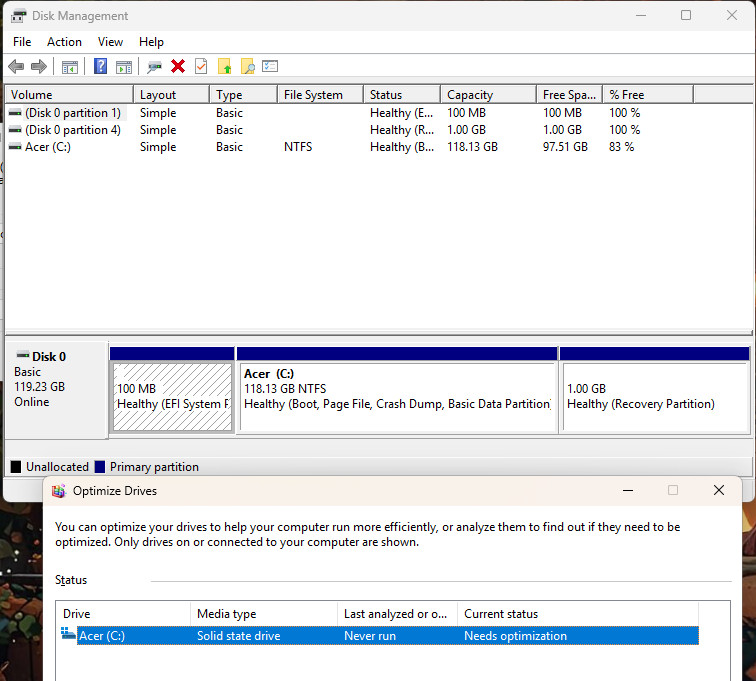Click the settings list icon at toolbar end
The height and width of the screenshot is (681, 756).
(270, 66)
